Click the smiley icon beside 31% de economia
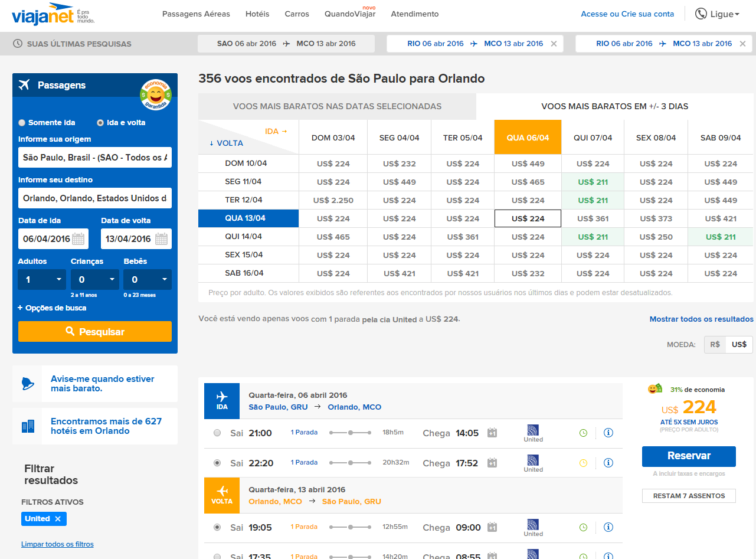Image resolution: width=756 pixels, height=559 pixels. coord(655,389)
